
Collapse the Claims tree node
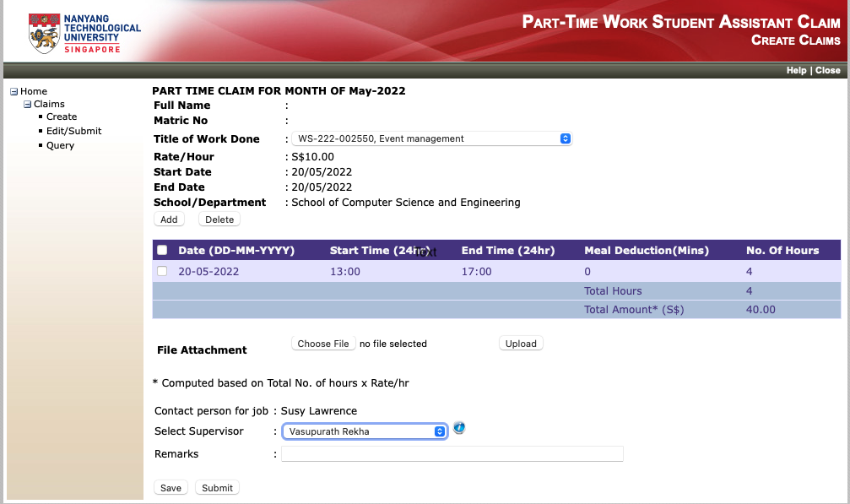tap(27, 105)
